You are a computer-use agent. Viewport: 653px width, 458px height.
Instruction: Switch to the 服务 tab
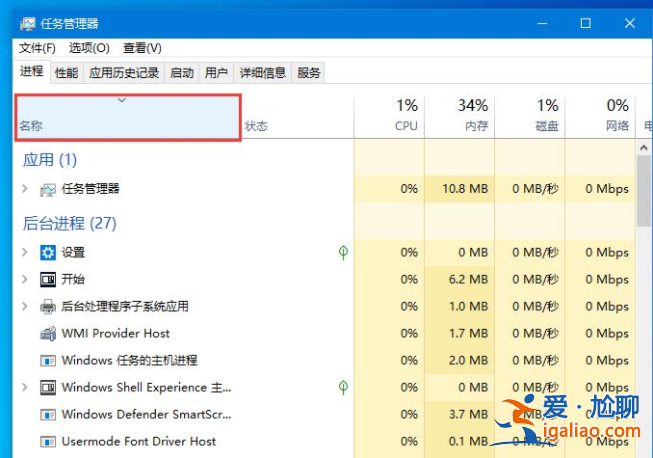tap(309, 73)
